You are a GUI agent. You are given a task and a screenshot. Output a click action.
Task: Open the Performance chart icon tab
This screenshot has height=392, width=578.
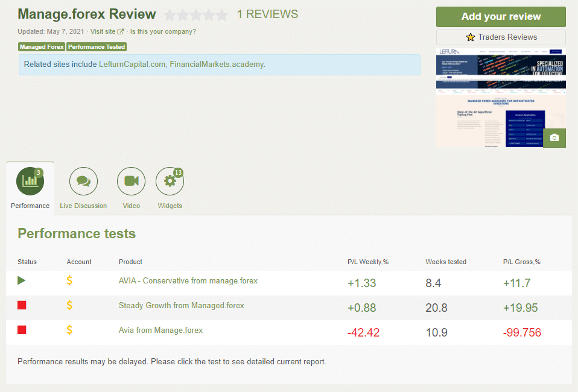tap(30, 182)
